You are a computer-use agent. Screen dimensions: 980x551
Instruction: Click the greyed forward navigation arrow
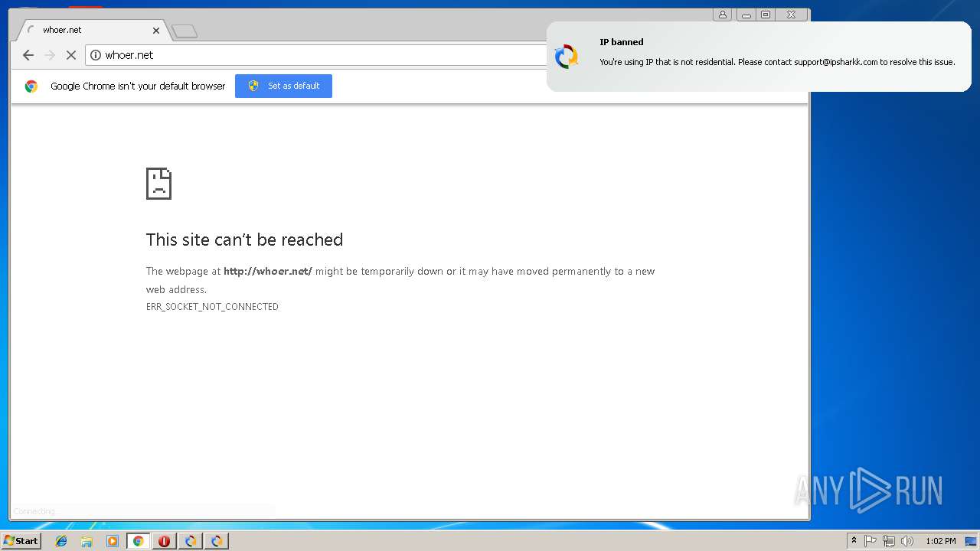50,55
